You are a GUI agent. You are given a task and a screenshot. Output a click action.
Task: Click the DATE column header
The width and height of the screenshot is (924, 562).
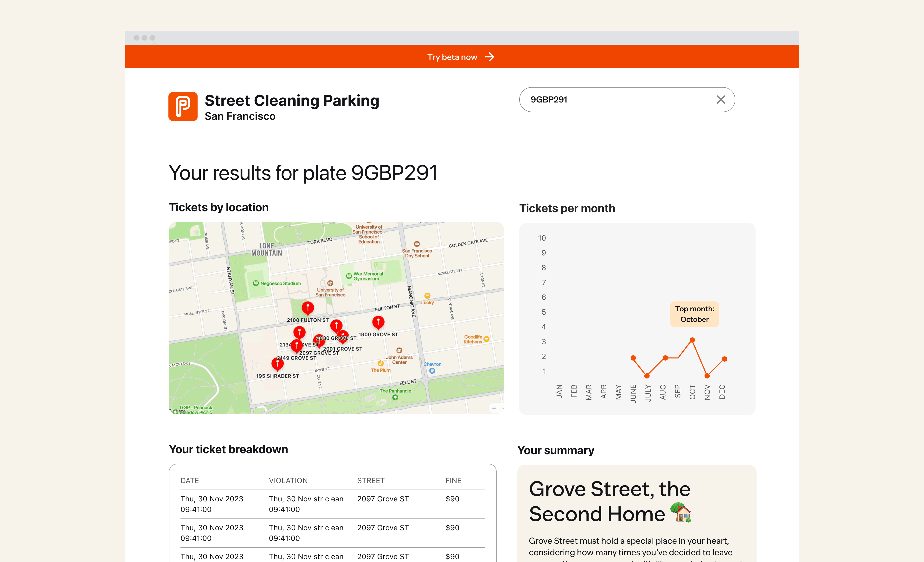pos(190,480)
